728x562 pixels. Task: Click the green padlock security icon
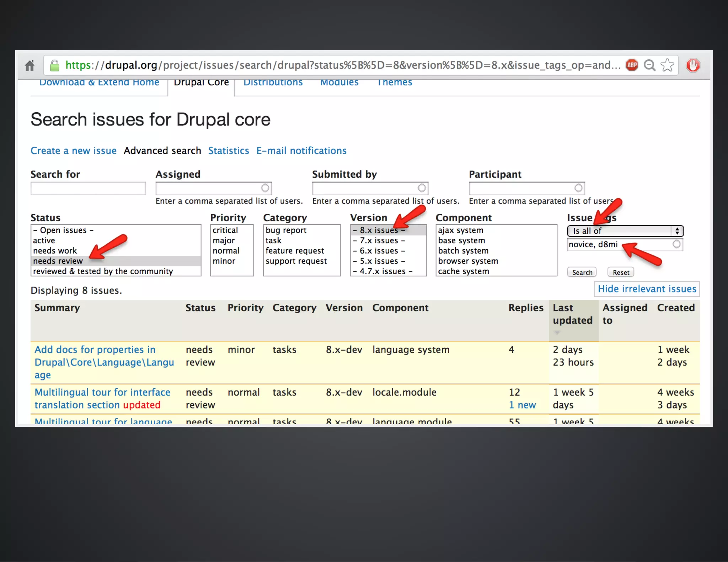54,65
